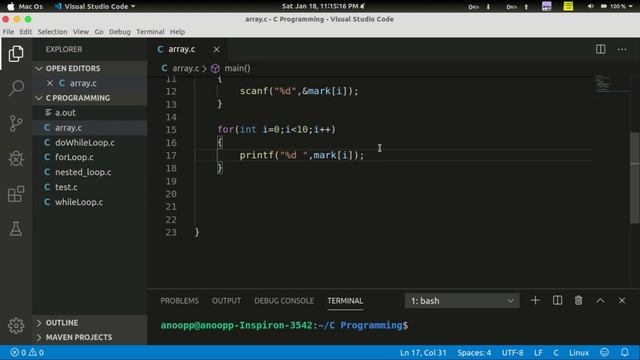Screen dimensions: 640x360
Task: Select the Terminal panel tab
Action: [345, 301]
